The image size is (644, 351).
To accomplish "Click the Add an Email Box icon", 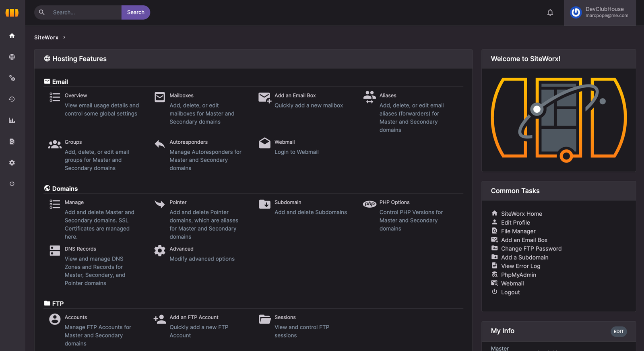I will coord(265,97).
